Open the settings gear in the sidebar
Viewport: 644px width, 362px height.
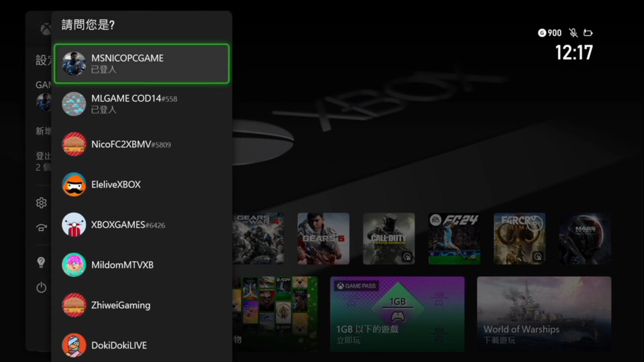click(x=41, y=202)
